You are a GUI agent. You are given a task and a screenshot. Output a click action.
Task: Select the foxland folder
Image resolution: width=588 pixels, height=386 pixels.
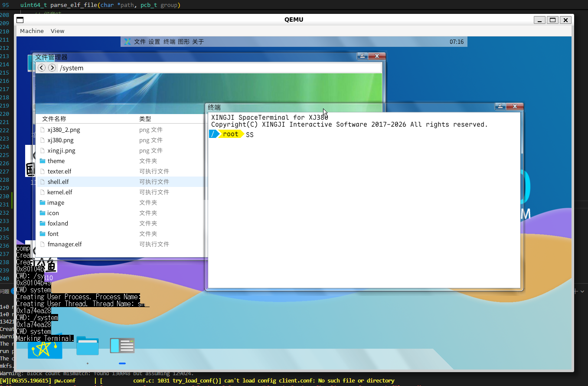[x=58, y=223]
